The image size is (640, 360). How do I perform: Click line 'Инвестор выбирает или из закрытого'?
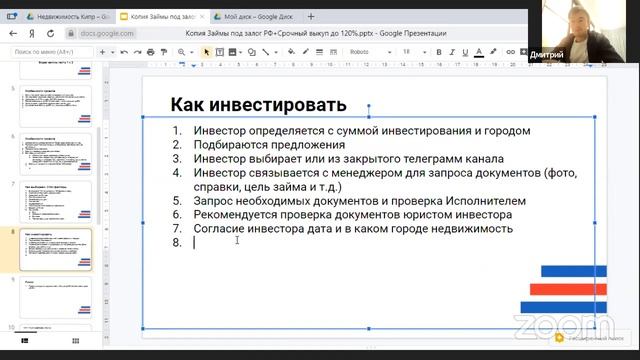(349, 159)
